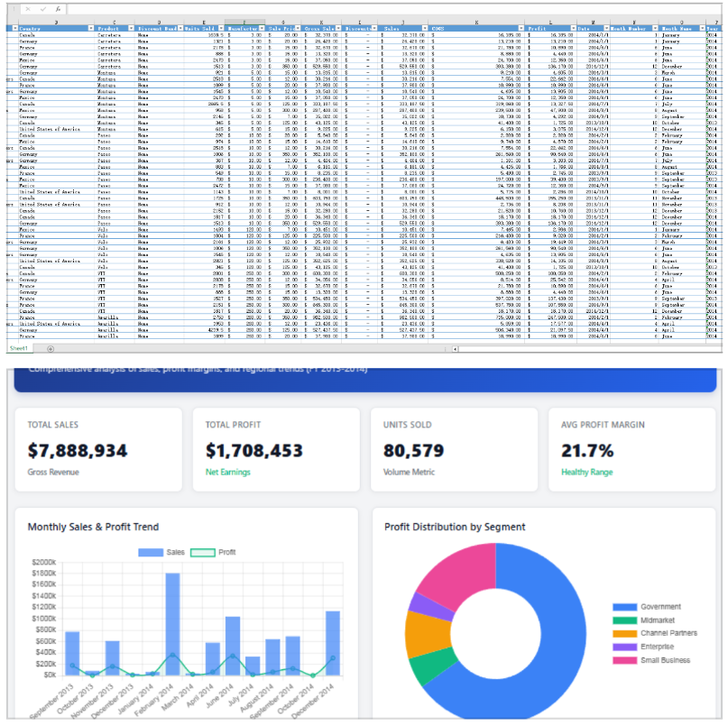
Task: Switch to the Sheet1 tab
Action: click(19, 348)
